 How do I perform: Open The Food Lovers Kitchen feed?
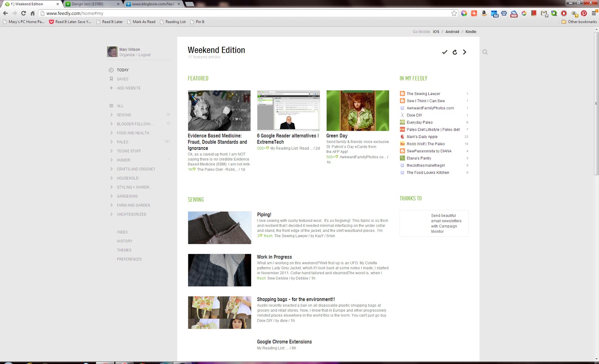(428, 172)
